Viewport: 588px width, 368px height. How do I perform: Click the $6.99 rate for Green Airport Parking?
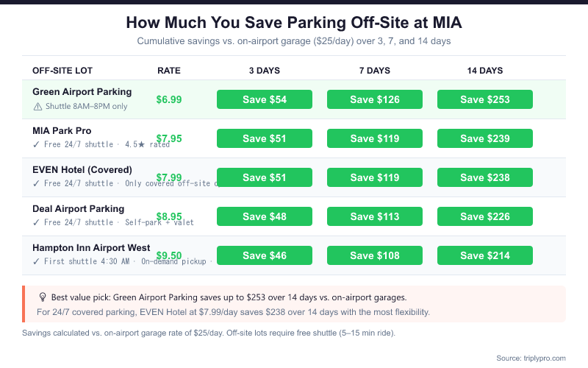[169, 99]
